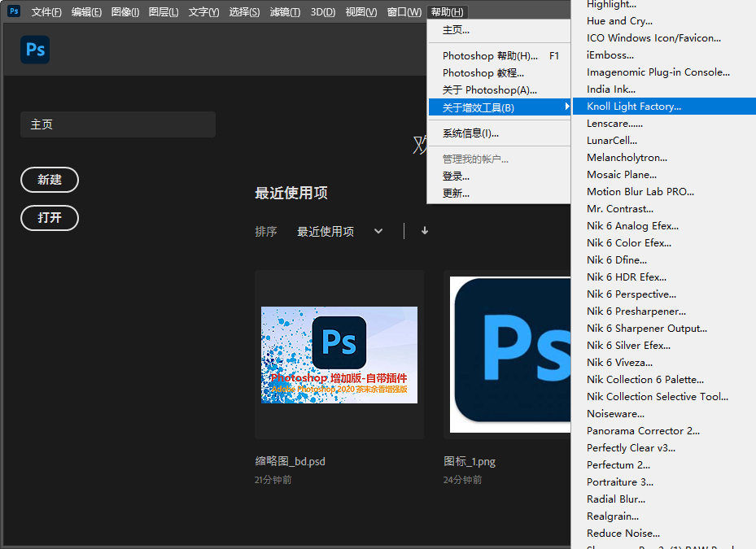Screen dimensions: 756x549
Task: Select LunarCell... entry
Action: [x=663, y=141]
